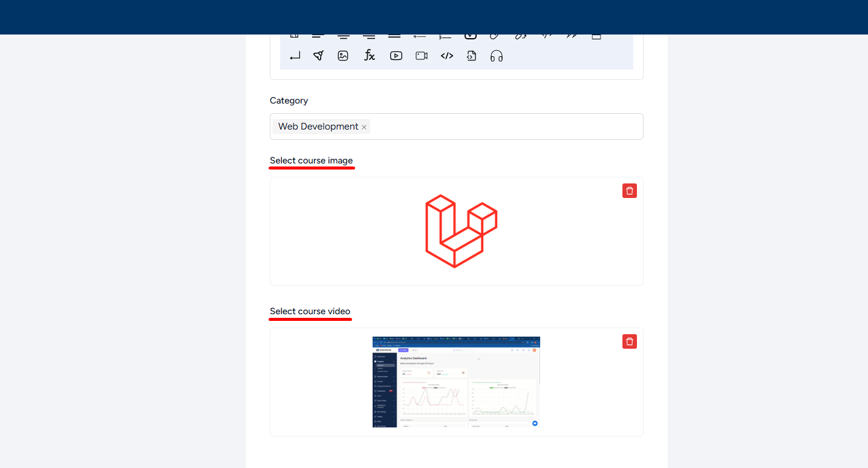
Task: Click the "Category" field label
Action: (x=289, y=101)
